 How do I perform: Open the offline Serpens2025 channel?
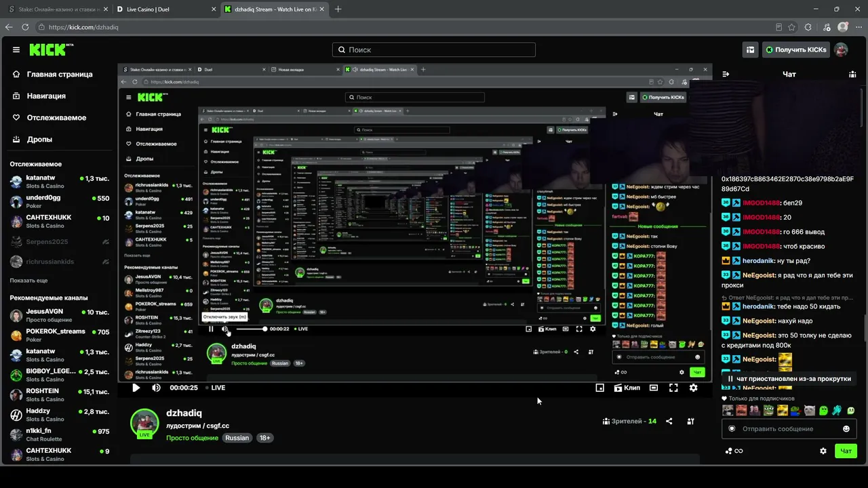(60, 241)
